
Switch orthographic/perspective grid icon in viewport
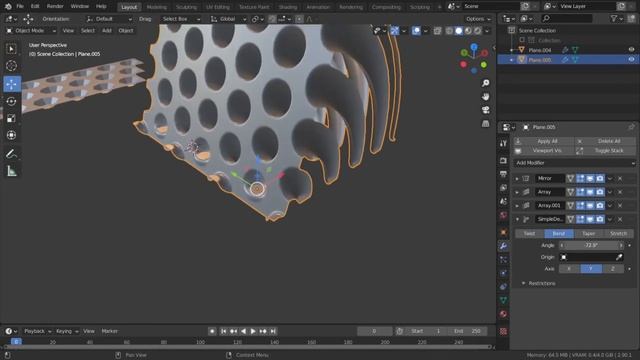click(x=485, y=124)
